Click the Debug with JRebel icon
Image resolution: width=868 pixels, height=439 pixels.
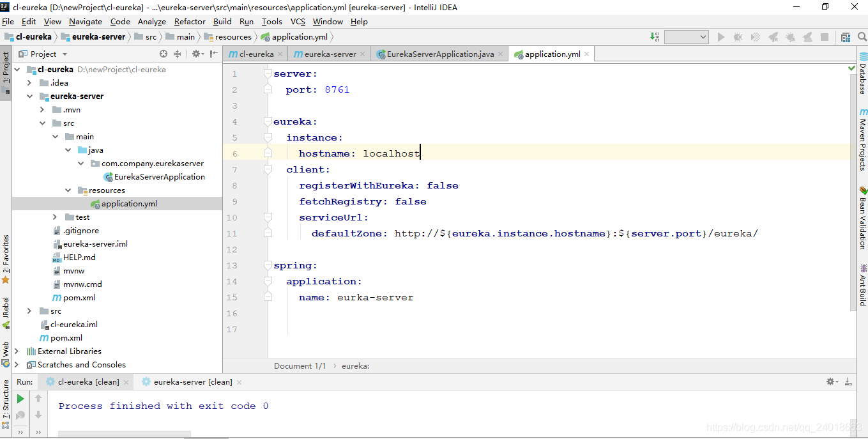(790, 37)
